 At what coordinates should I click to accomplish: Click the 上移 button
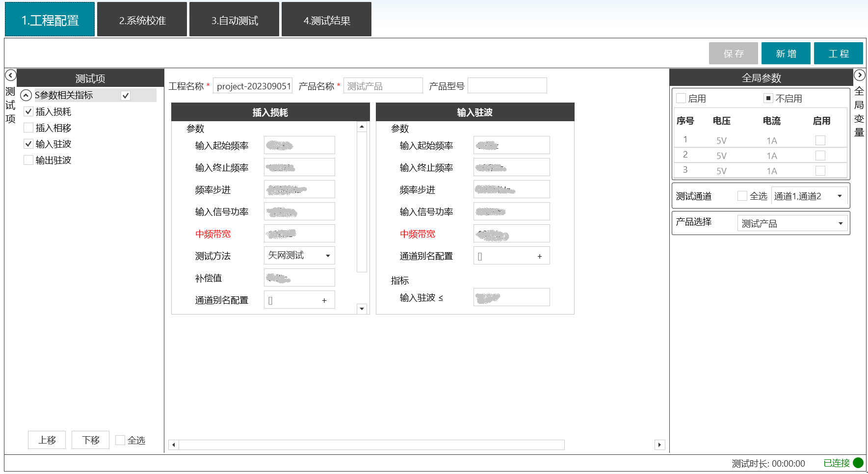[x=47, y=440]
